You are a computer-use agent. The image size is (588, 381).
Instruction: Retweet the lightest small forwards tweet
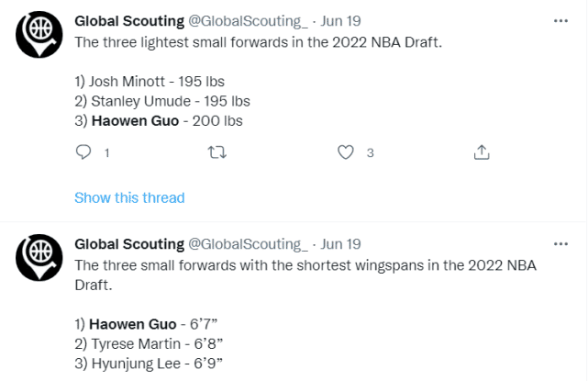coord(217,152)
